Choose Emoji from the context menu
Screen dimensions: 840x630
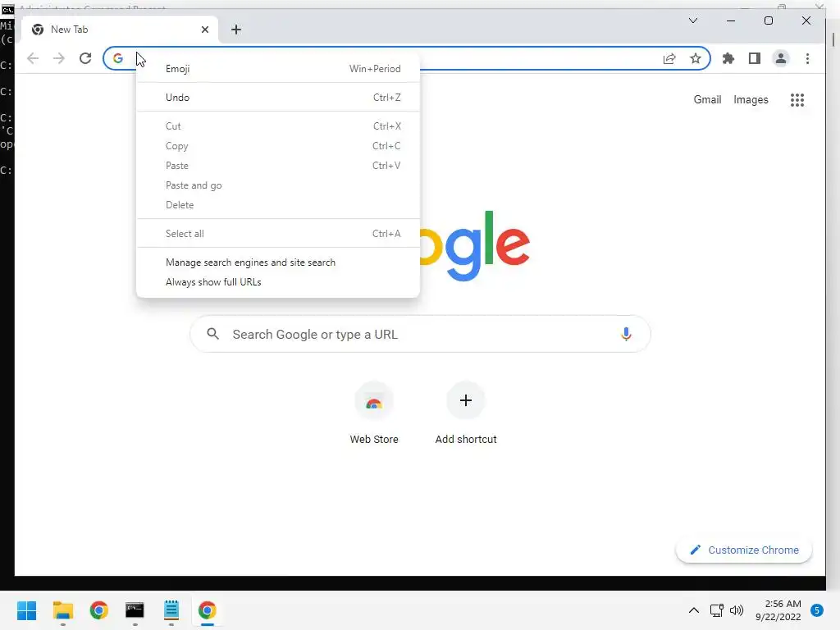(x=278, y=69)
